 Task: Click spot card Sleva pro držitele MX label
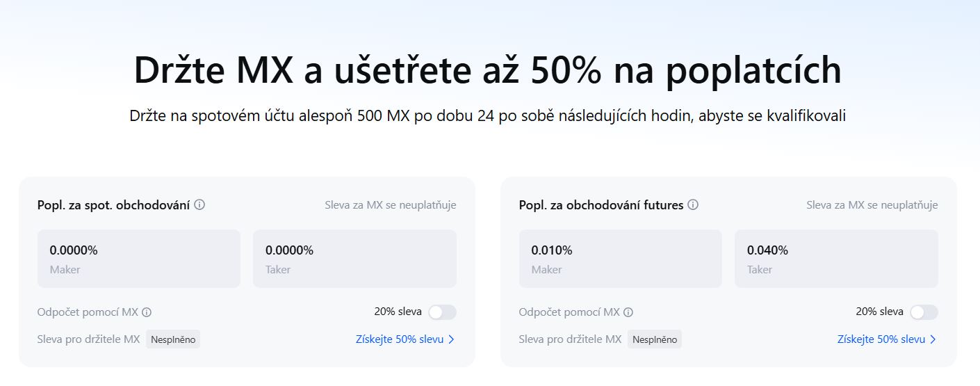[x=88, y=339]
